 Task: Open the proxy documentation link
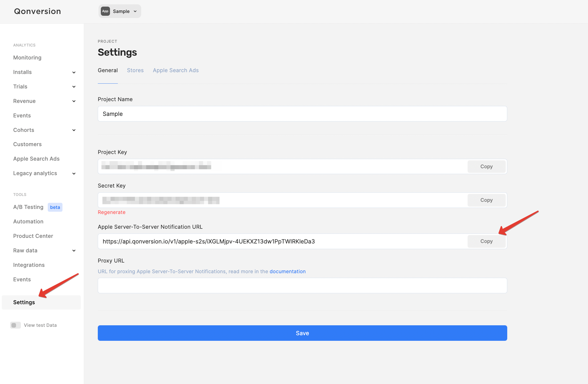(x=288, y=271)
